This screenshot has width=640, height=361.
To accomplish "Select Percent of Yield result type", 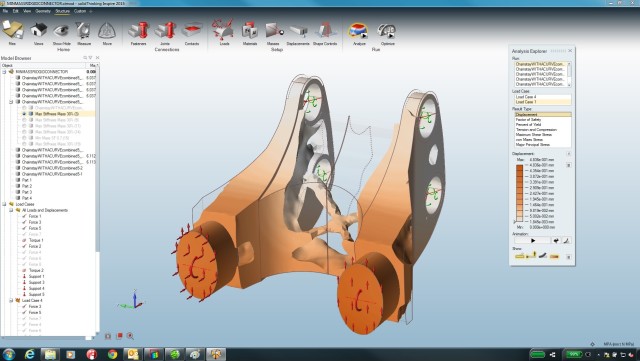I will [542, 125].
